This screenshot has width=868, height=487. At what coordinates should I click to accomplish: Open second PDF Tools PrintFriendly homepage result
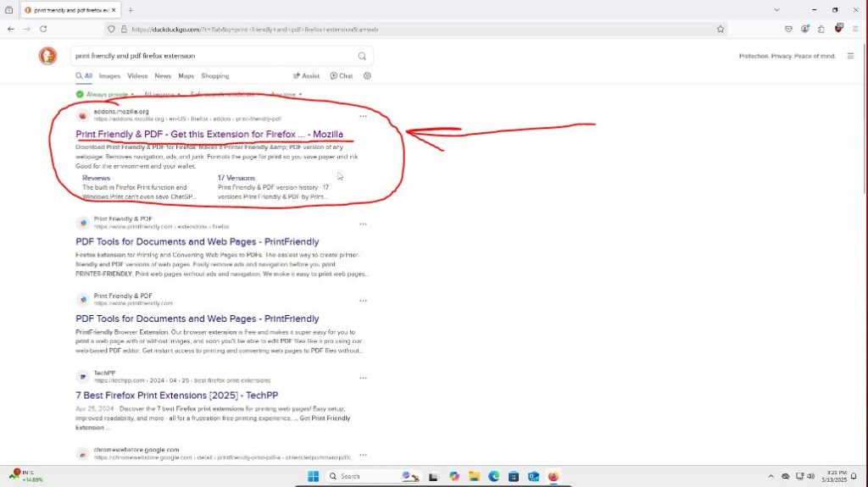point(197,318)
